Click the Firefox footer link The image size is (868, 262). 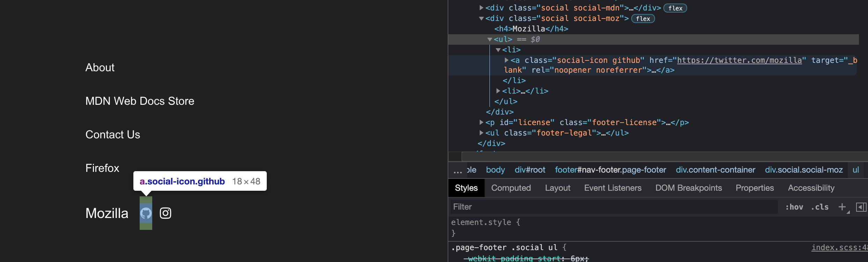102,168
